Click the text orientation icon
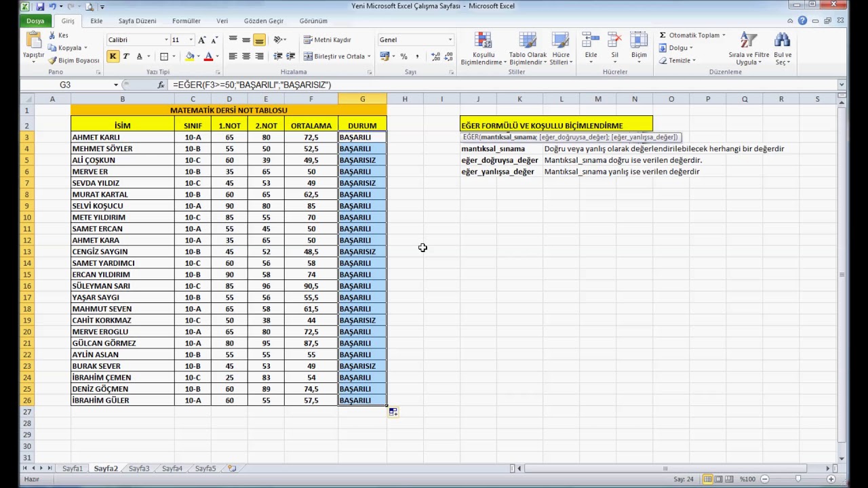The image size is (868, 488). (278, 40)
